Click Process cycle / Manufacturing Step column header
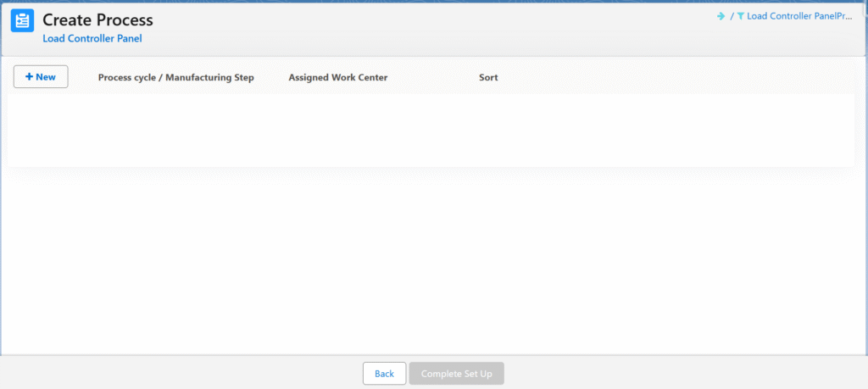 tap(175, 78)
